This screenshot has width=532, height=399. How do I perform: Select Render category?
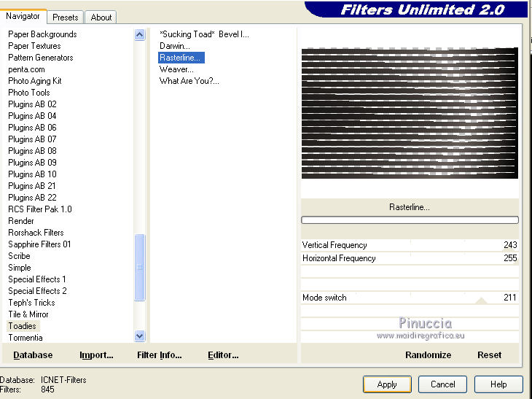pos(21,221)
